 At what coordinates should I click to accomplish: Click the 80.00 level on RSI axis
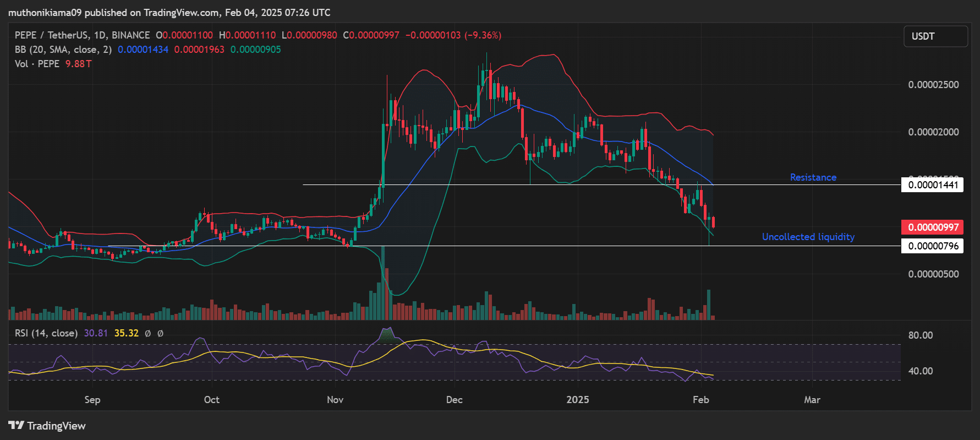[920, 335]
